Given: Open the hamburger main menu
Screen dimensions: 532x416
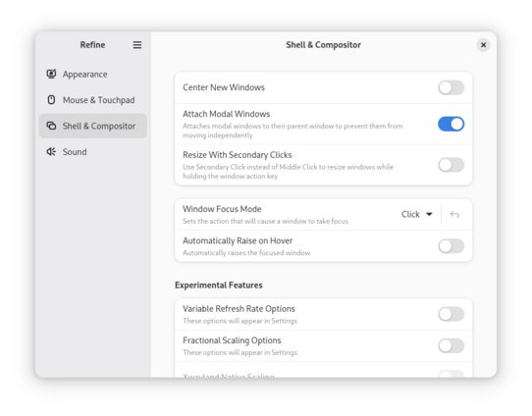Looking at the screenshot, I should tap(137, 45).
